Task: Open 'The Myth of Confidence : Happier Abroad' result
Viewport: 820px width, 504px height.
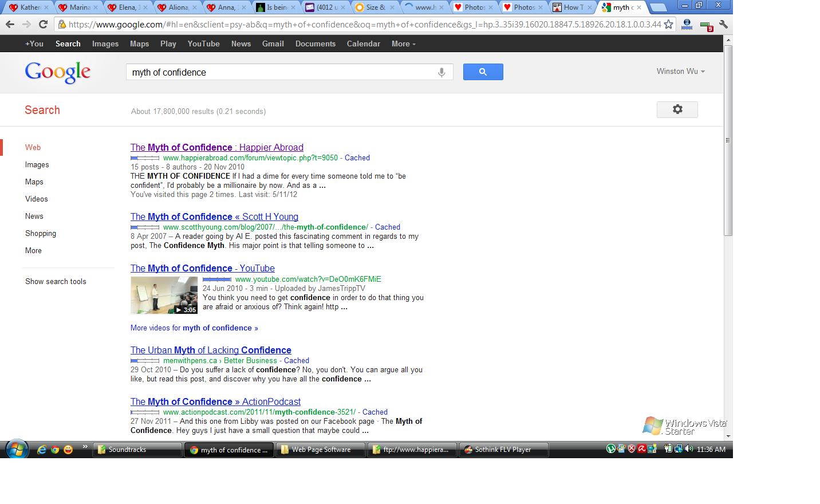Action: point(217,147)
